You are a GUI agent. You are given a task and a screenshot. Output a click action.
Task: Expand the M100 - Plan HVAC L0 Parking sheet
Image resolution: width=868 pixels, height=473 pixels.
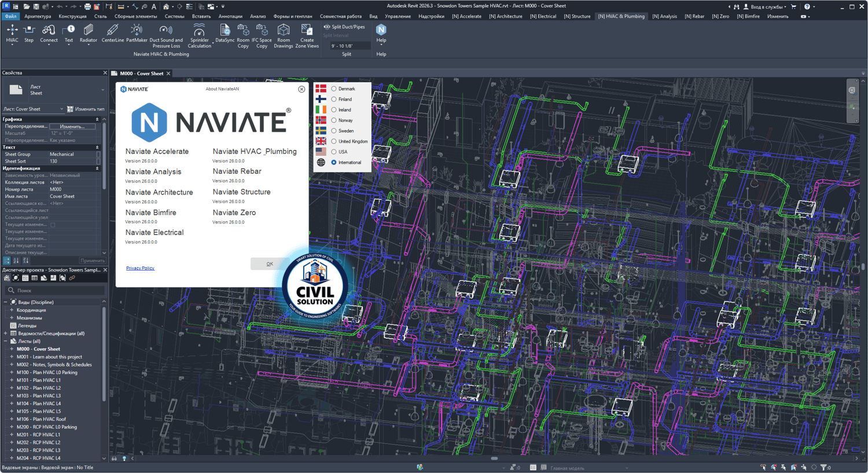[x=12, y=372]
